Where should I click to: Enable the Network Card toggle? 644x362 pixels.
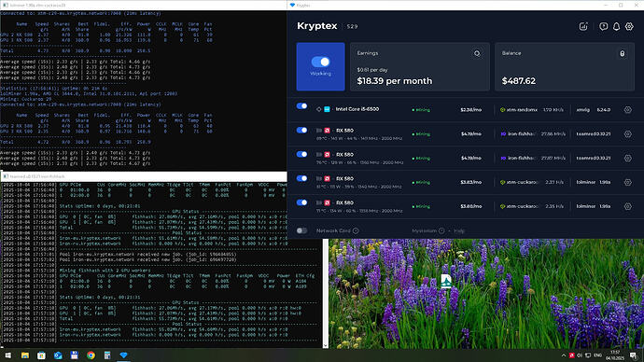(x=301, y=230)
